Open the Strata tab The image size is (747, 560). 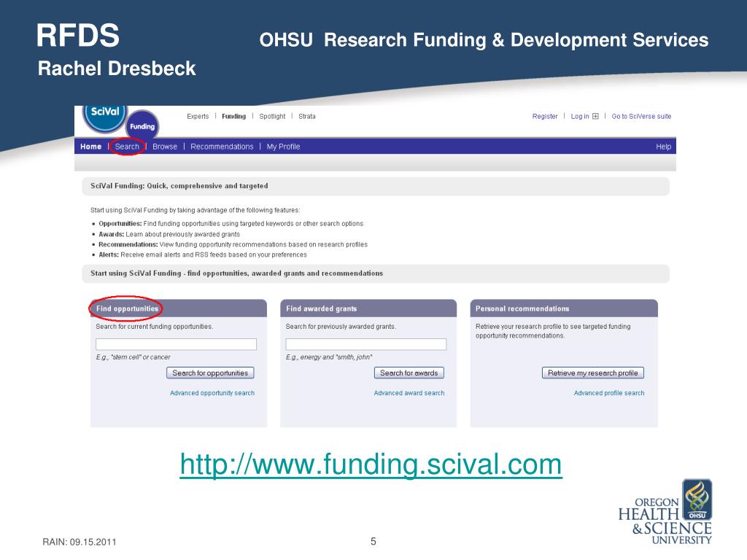(307, 116)
